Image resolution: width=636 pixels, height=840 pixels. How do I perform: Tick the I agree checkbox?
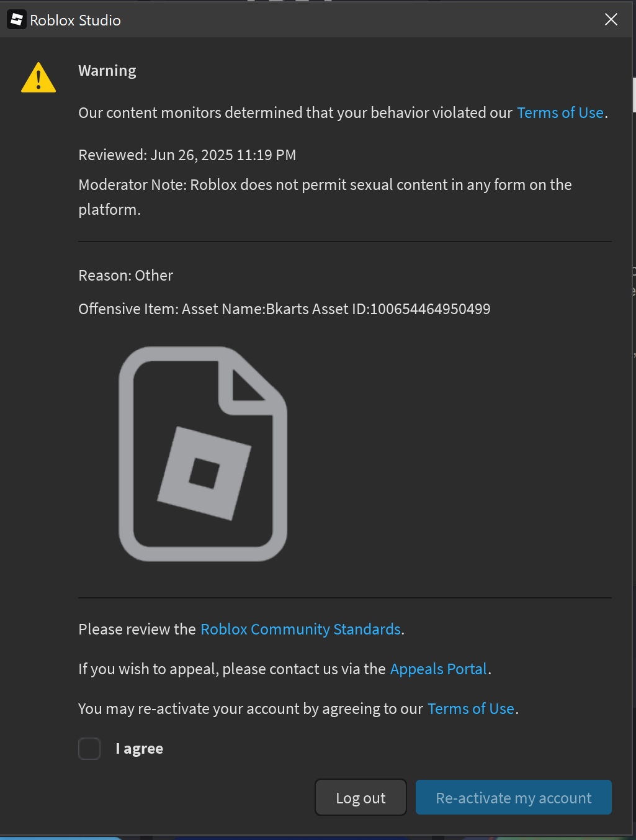(x=89, y=749)
